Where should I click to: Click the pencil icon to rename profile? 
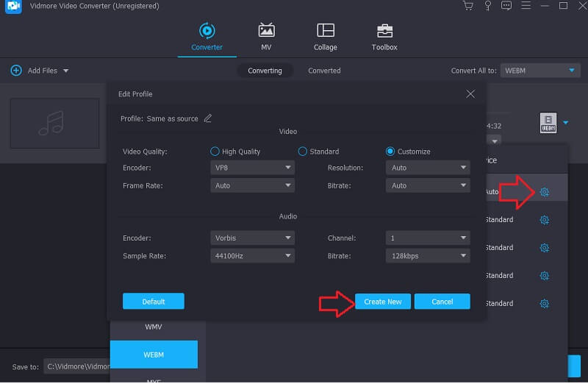point(208,118)
